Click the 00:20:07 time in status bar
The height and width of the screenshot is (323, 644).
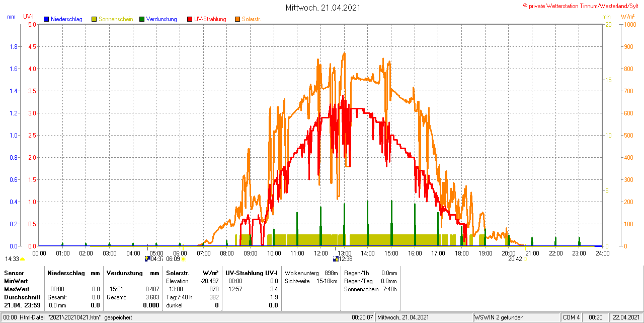click(362, 317)
